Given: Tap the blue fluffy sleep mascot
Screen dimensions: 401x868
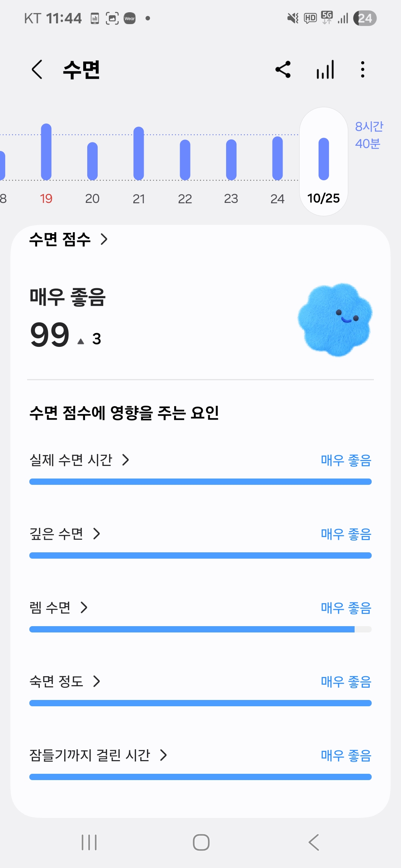Looking at the screenshot, I should click(x=335, y=320).
